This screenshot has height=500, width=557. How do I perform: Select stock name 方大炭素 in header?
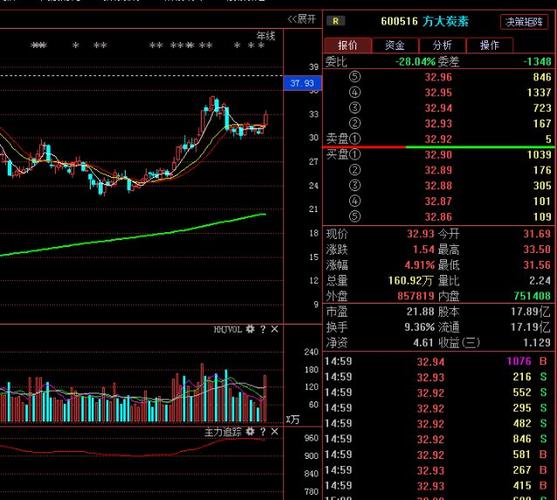pyautogui.click(x=446, y=21)
